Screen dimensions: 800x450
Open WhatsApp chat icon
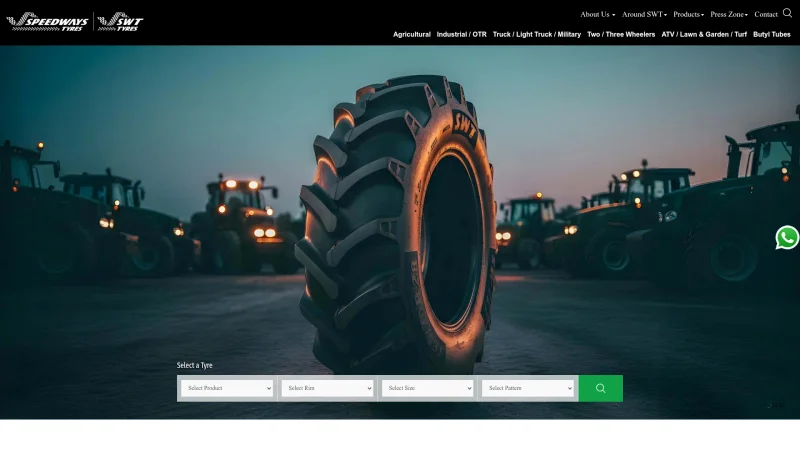787,237
